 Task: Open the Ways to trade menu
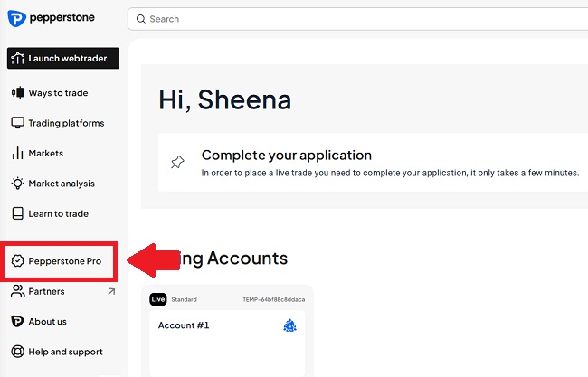coord(58,92)
